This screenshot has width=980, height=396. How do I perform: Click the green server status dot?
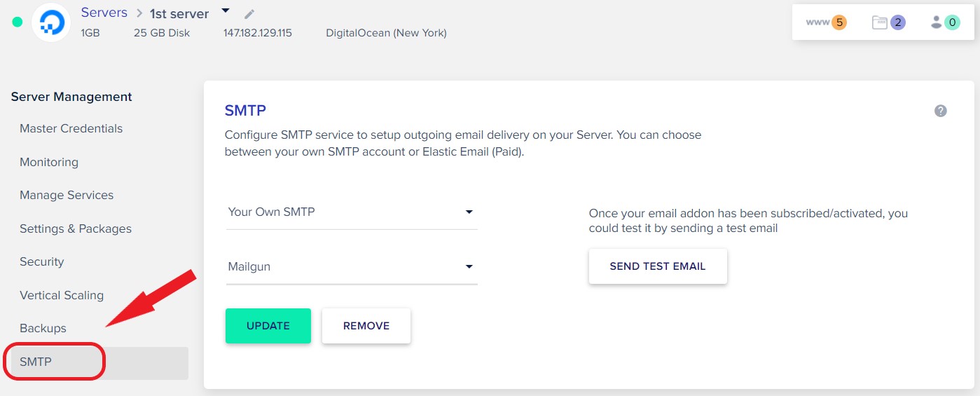[x=18, y=22]
